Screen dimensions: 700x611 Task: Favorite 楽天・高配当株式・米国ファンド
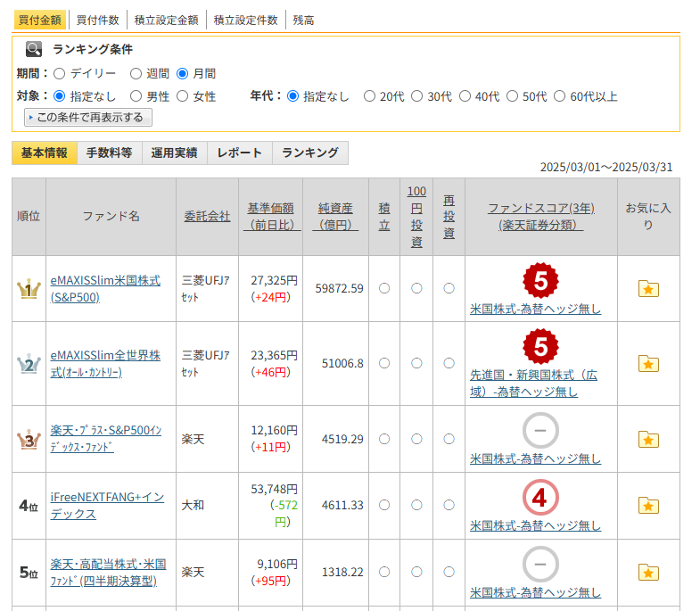[x=648, y=573]
